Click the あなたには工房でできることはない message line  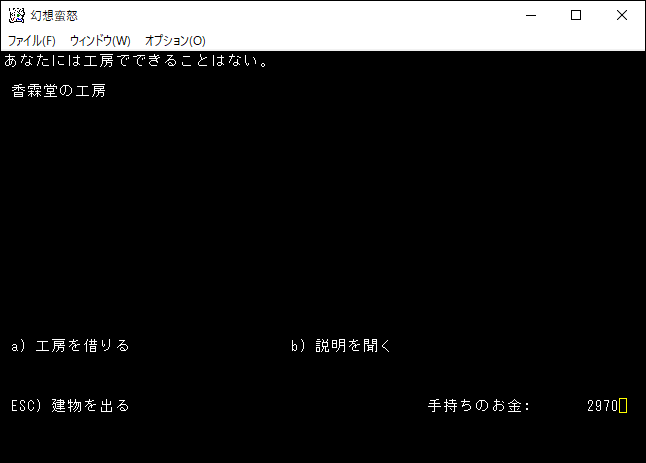(x=136, y=62)
